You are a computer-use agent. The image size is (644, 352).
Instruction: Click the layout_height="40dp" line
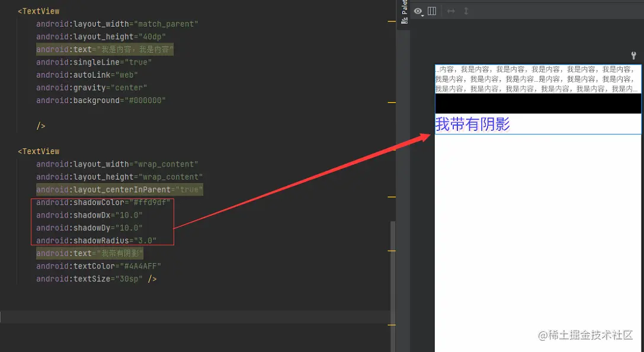[101, 37]
